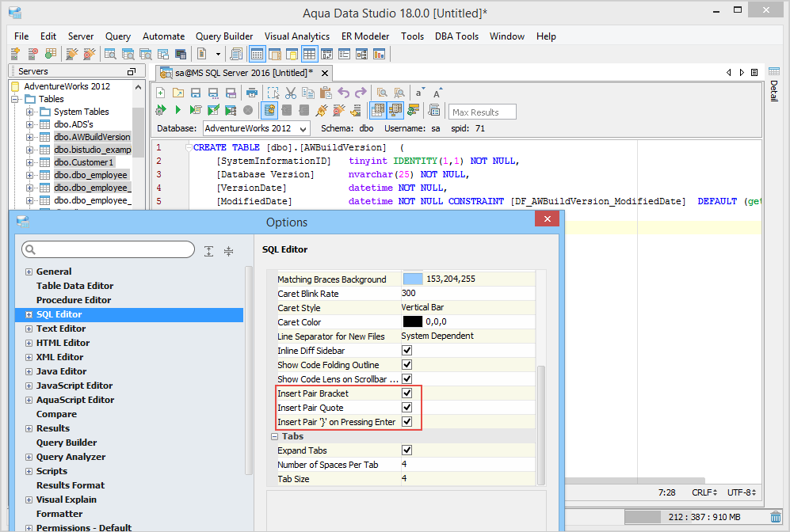Open the File menu
This screenshot has width=790, height=532.
point(21,36)
